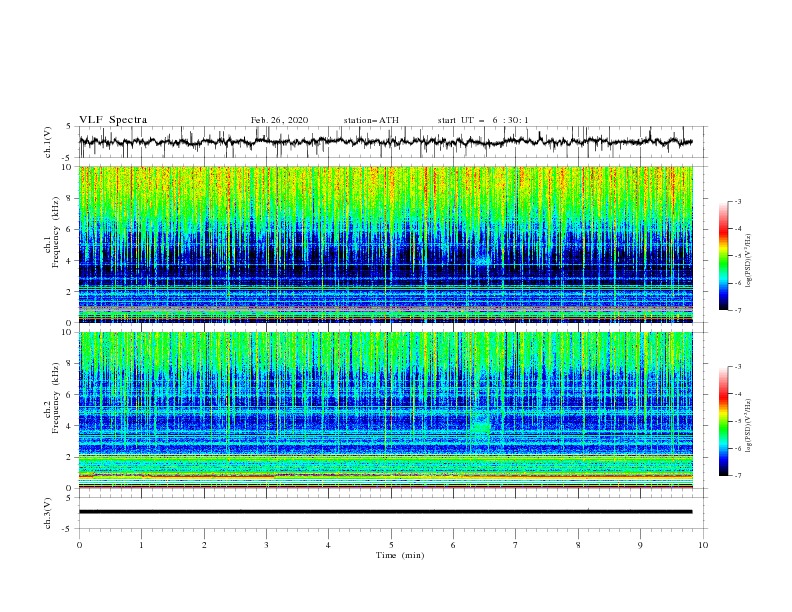This screenshot has width=792, height=612.
Task: Click the "start UT = 6:30:1" text
Action: tap(483, 120)
